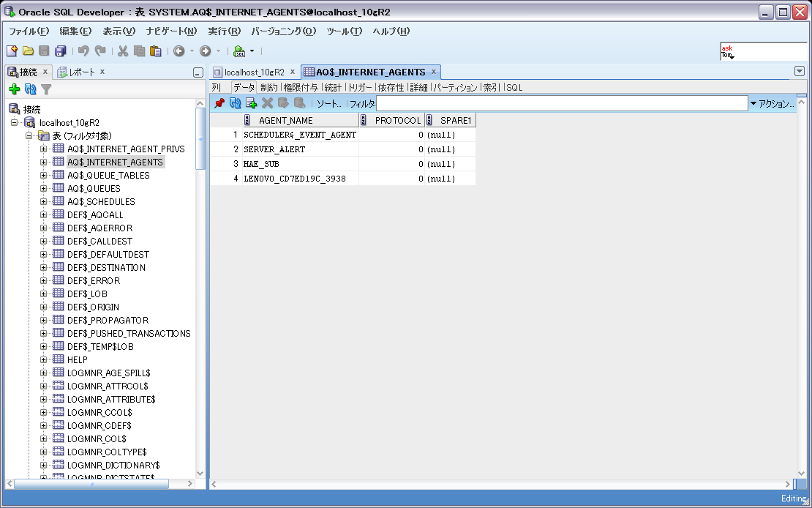Click the ソート... button
The image size is (812, 508).
[x=329, y=104]
